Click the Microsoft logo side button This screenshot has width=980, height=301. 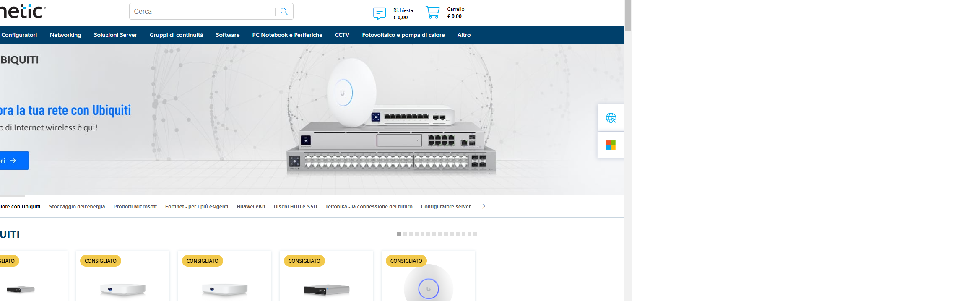tap(611, 145)
